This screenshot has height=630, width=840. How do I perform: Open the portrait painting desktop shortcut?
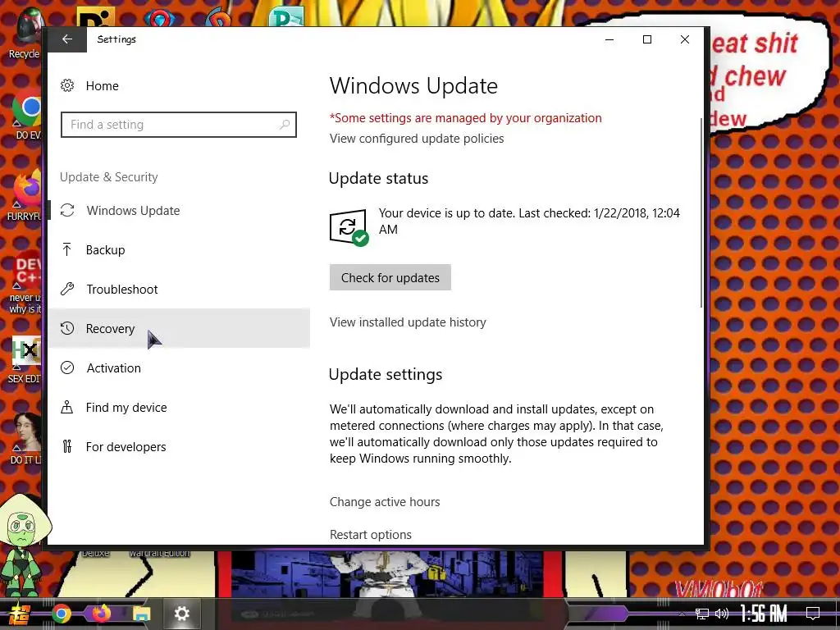(25, 438)
